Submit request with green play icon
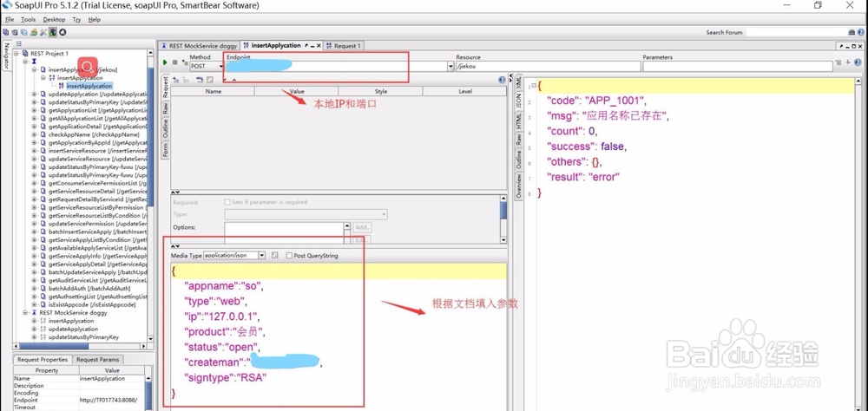Image resolution: width=868 pixels, height=411 pixels. (165, 62)
